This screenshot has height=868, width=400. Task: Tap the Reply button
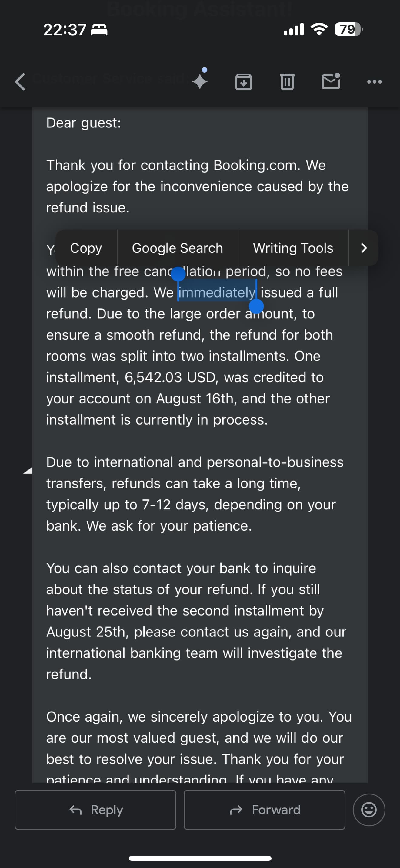95,810
